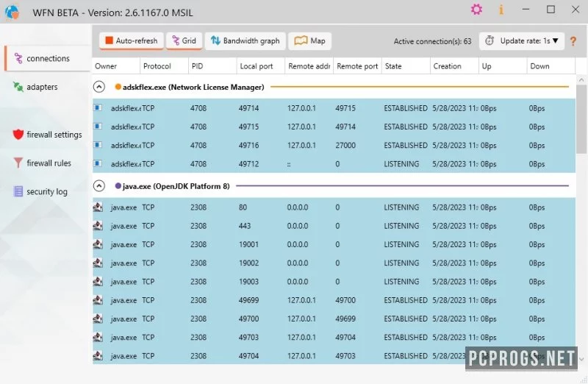Click the java.exe (OpenJDK Platform 8) title
This screenshot has height=384, width=588.
coord(176,186)
